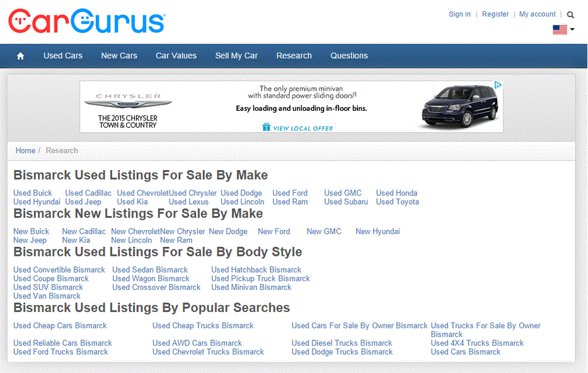The width and height of the screenshot is (588, 373).
Task: Select the New Chrysler link
Action: 183,232
